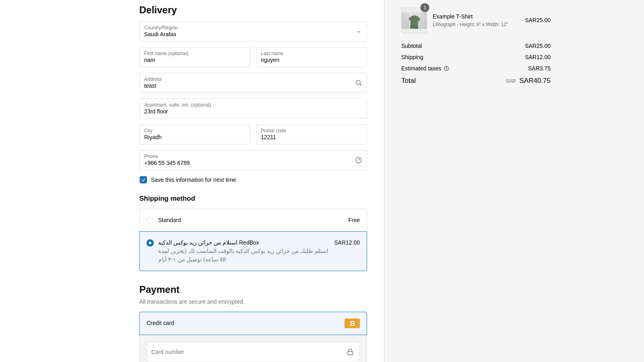Image resolution: width=644 pixels, height=362 pixels.
Task: Click the lock icon in Card number field
Action: click(349, 352)
